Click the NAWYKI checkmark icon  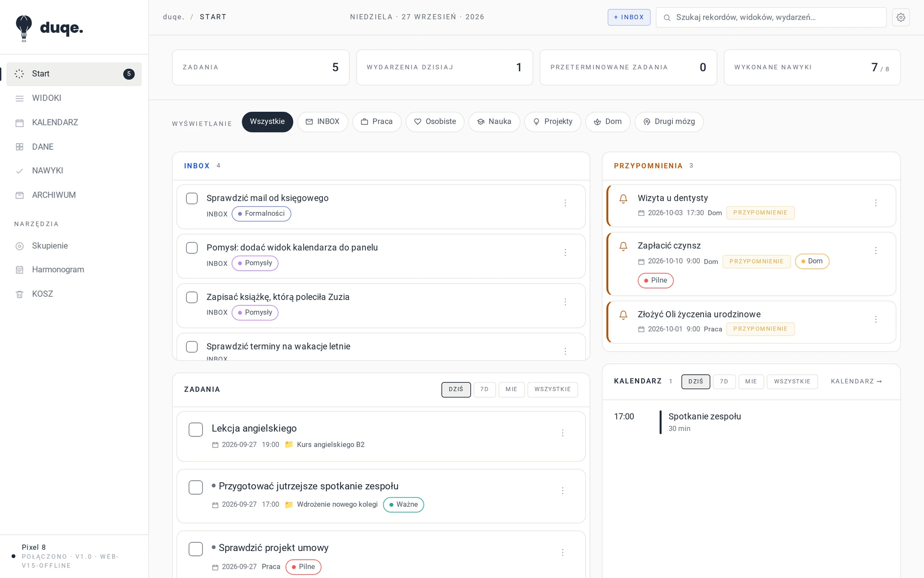(20, 171)
